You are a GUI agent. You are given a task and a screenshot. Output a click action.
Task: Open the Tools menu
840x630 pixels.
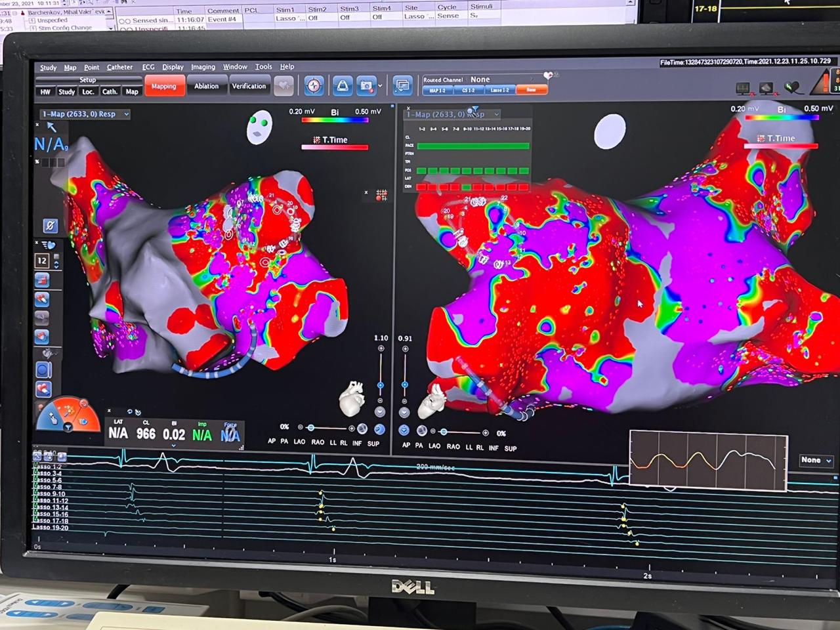[x=263, y=66]
